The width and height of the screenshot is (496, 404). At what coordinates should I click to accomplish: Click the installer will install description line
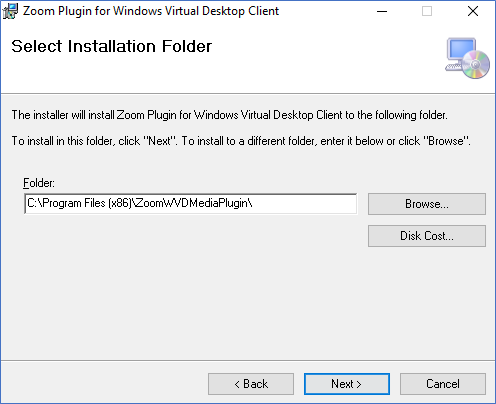coord(230,115)
